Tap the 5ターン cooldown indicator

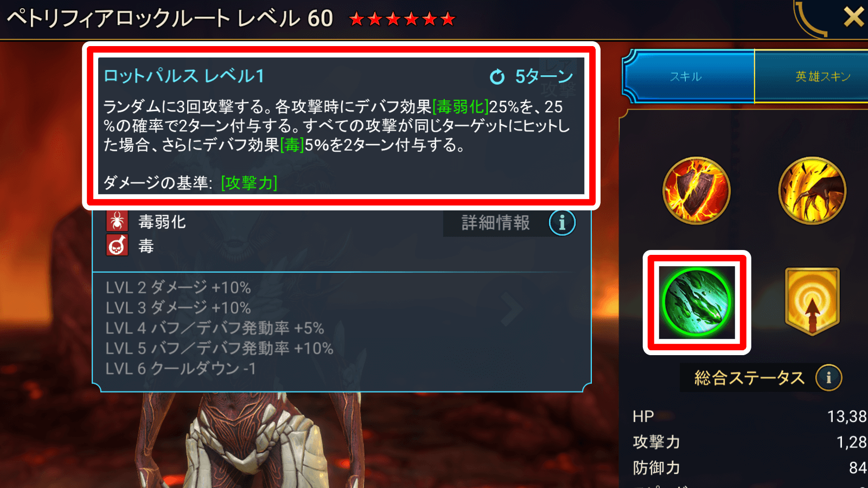[531, 76]
